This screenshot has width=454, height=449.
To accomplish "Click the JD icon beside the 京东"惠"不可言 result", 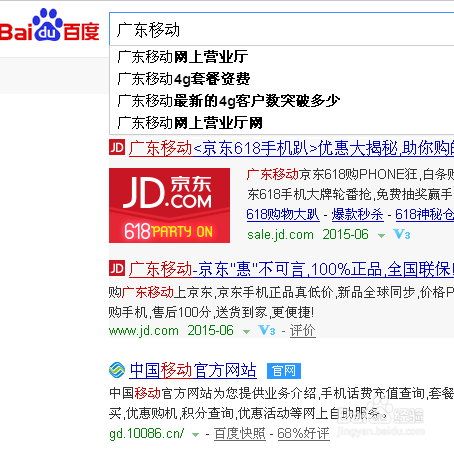I will tap(117, 268).
